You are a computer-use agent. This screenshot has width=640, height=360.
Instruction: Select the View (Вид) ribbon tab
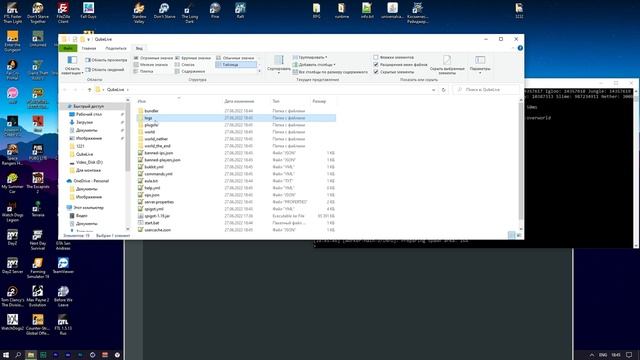click(139, 48)
